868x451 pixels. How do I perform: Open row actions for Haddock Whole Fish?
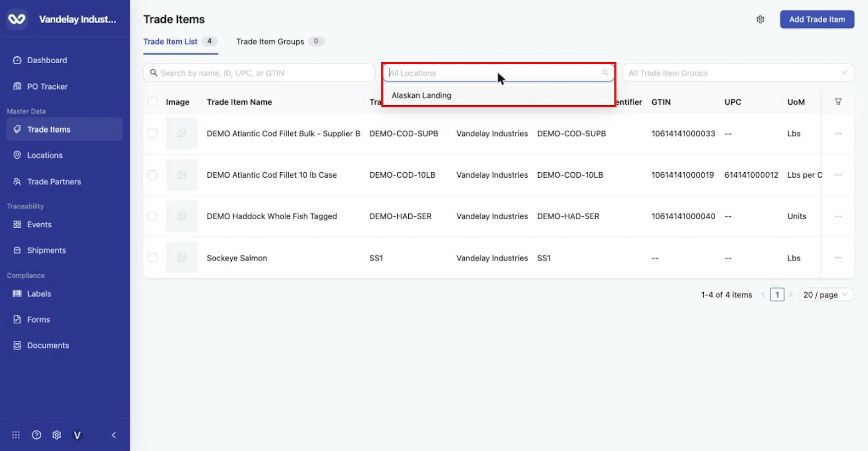pyautogui.click(x=838, y=216)
